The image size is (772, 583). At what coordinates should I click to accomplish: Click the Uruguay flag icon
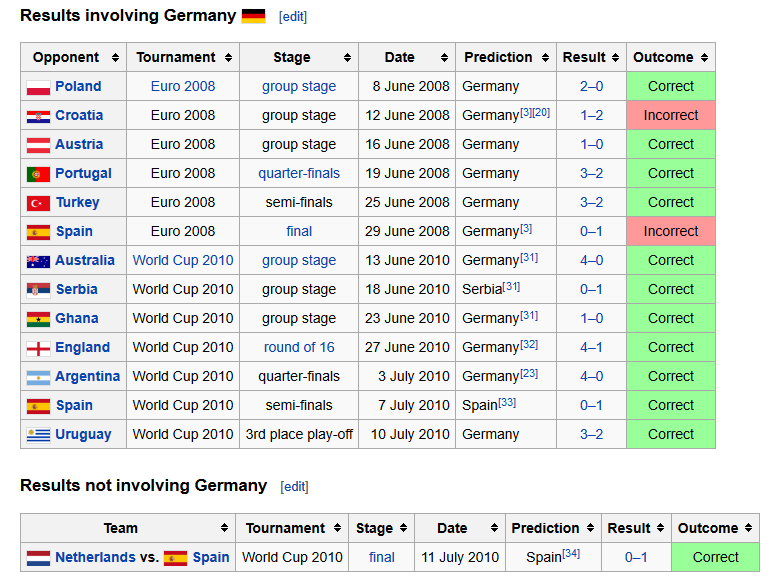[39, 435]
